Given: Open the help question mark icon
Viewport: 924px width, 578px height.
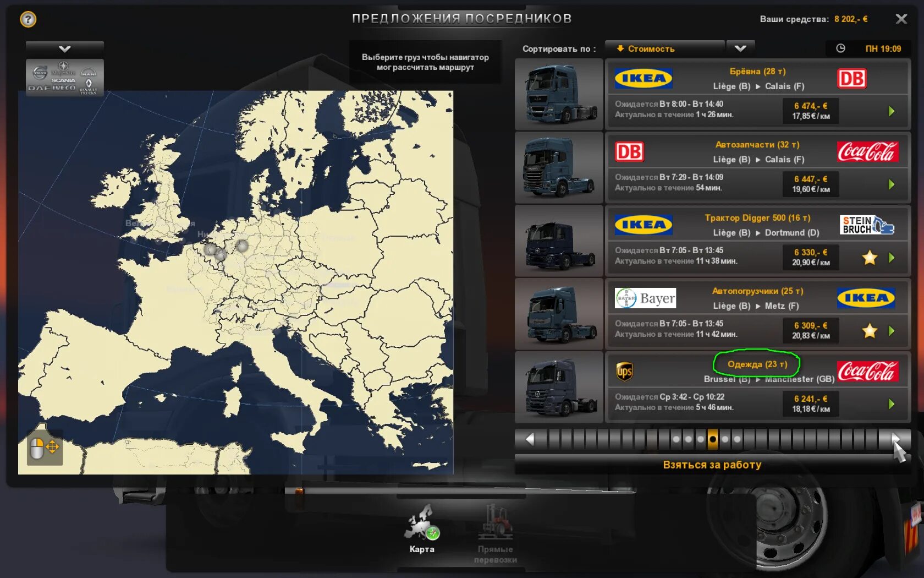Looking at the screenshot, I should pyautogui.click(x=28, y=20).
